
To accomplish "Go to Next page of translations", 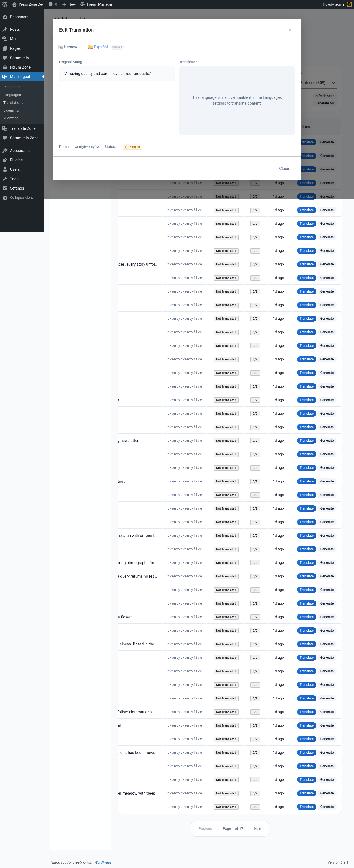I will click(258, 829).
